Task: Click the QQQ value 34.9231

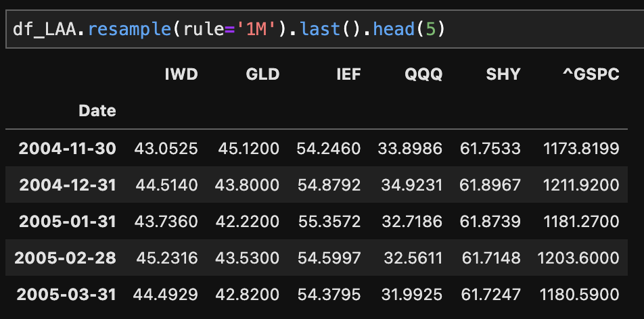Action: click(412, 185)
